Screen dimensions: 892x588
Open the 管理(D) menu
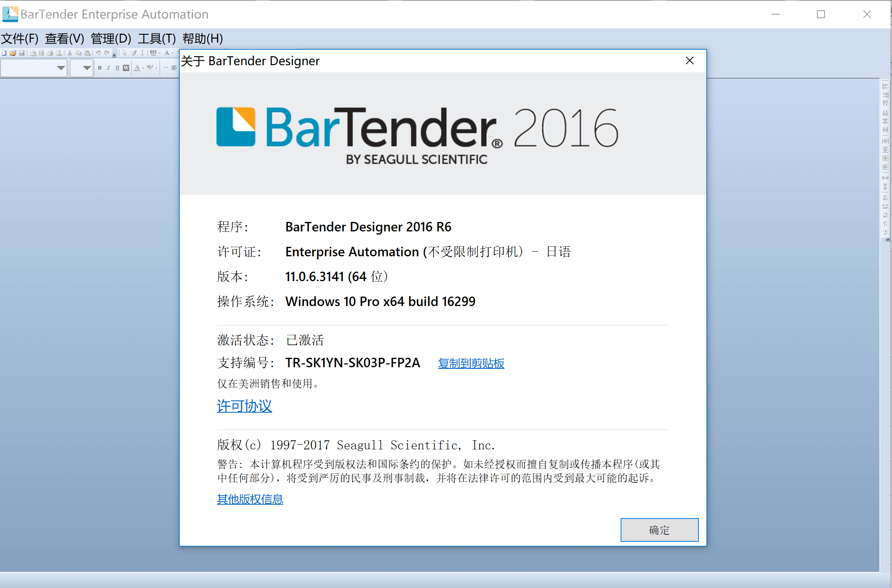click(x=111, y=38)
